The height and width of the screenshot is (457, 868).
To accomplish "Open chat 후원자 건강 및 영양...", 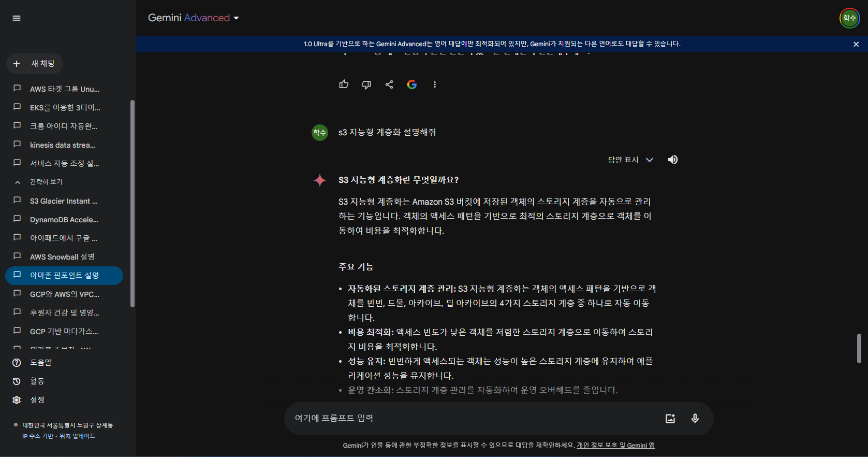I will 64,313.
